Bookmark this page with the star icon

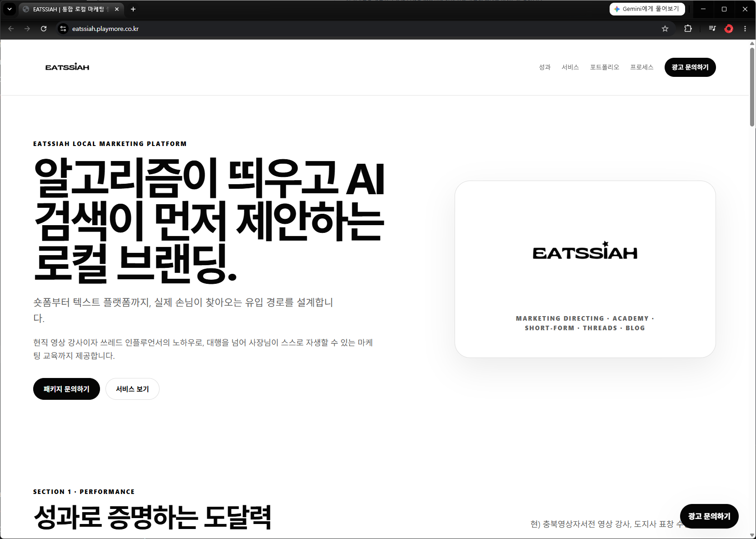[x=665, y=29]
